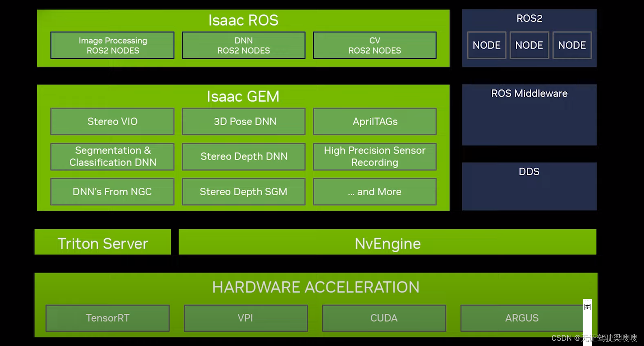Select the TensorRT box

pyautogui.click(x=108, y=318)
